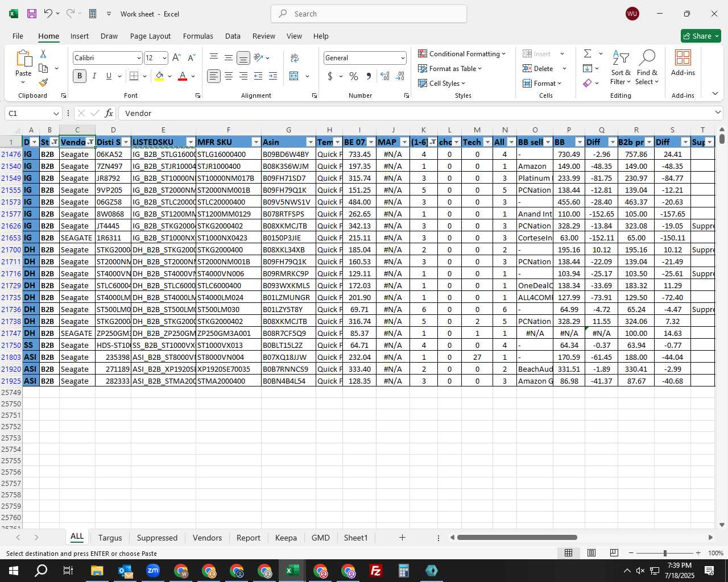
Task: Click the Accounting dollar format icon
Action: 330,76
